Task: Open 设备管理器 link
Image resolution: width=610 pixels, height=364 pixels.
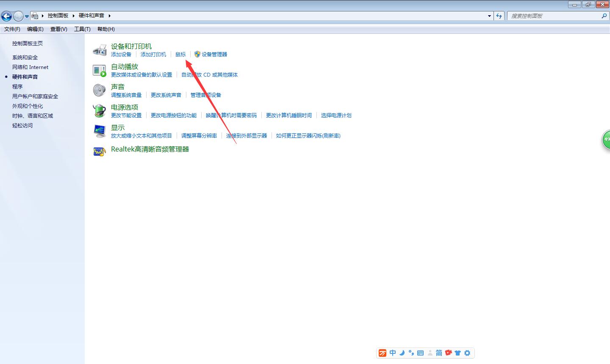Action: tap(214, 55)
